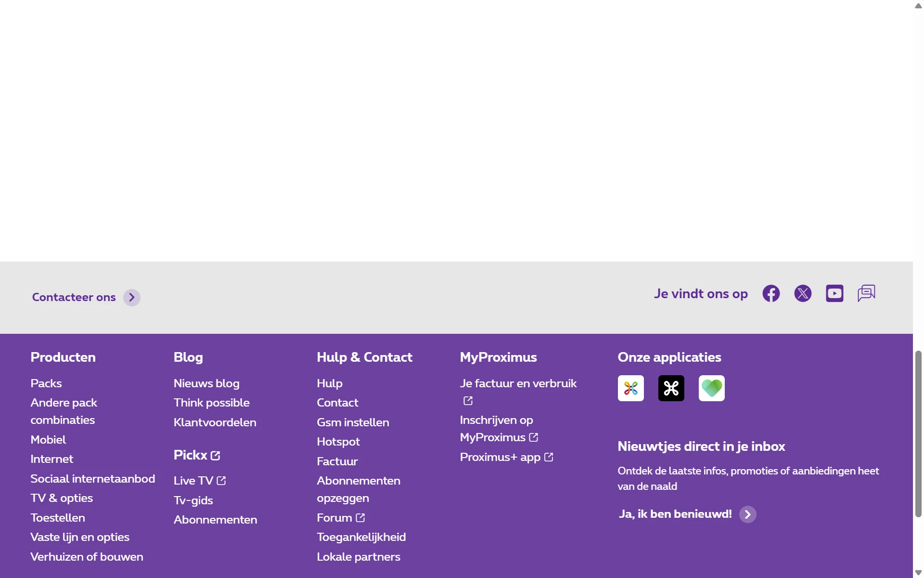Viewport: 924px width, 578px height.
Task: Open the black Pickx app icon
Action: tap(671, 388)
